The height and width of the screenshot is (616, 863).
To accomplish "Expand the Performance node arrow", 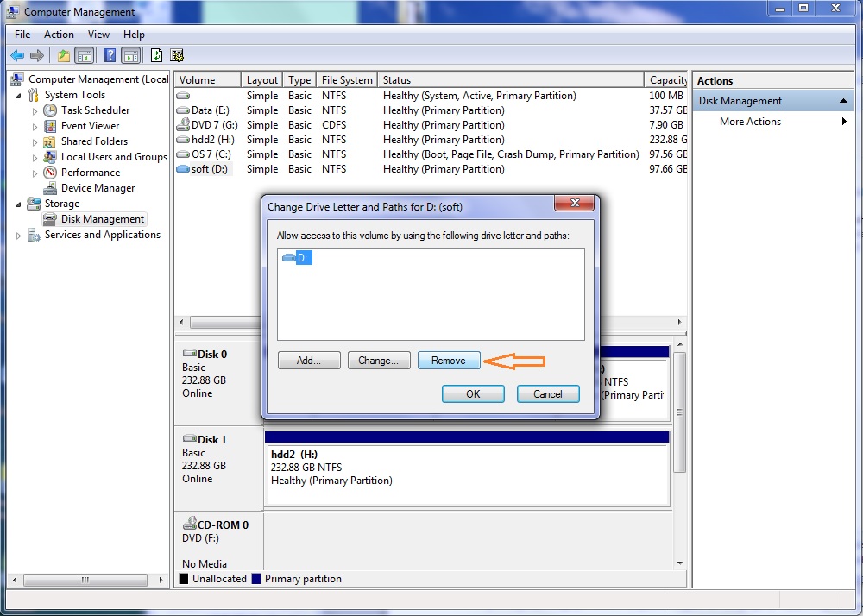I will (x=35, y=173).
